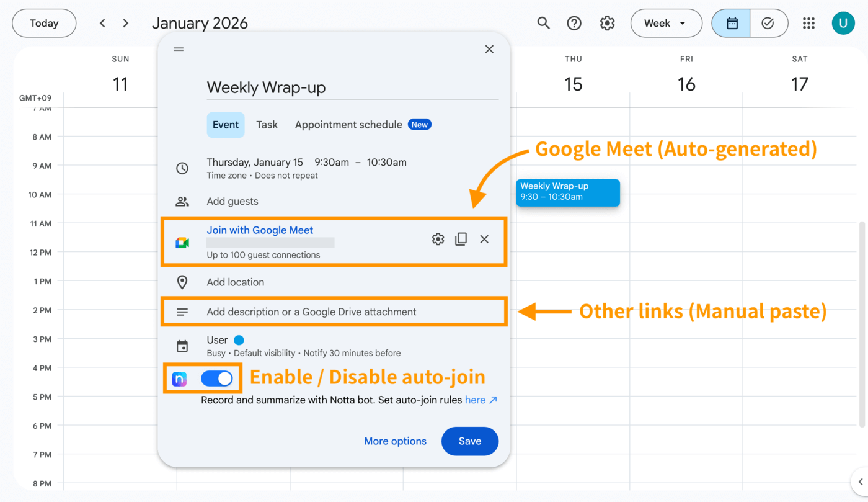This screenshot has height=502, width=868.
Task: Go to previous week arrow
Action: [x=102, y=24]
